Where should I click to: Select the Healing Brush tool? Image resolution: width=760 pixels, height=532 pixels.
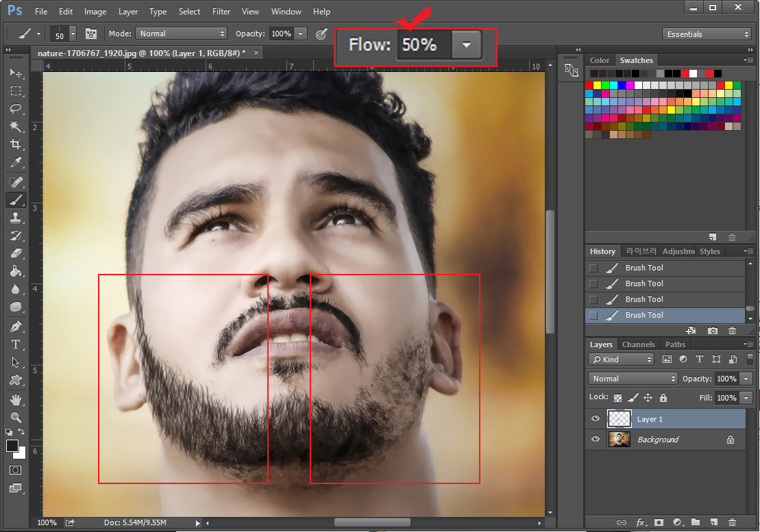click(16, 181)
